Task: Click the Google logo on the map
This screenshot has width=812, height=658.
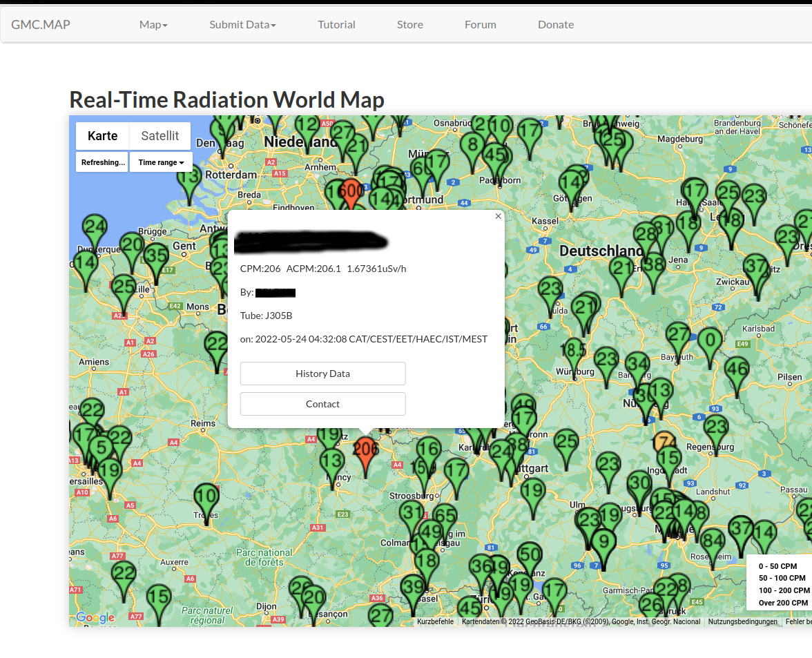Action: pos(95,617)
